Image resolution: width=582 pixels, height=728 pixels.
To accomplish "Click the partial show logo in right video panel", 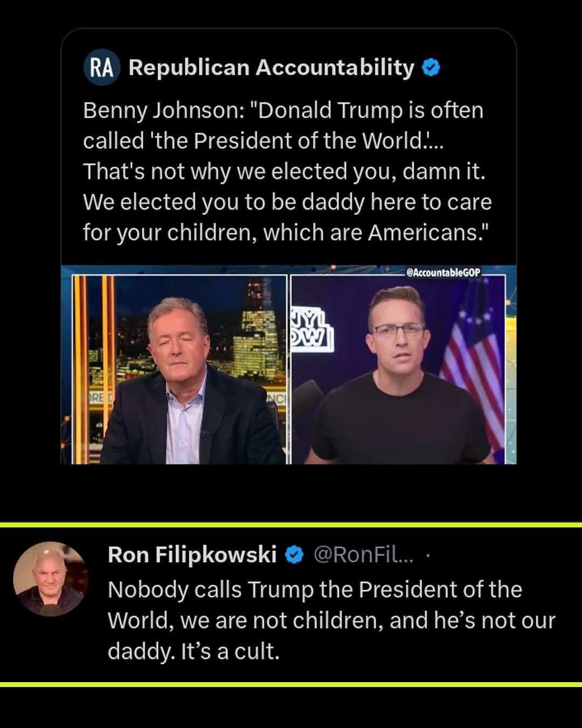I will coord(311,329).
